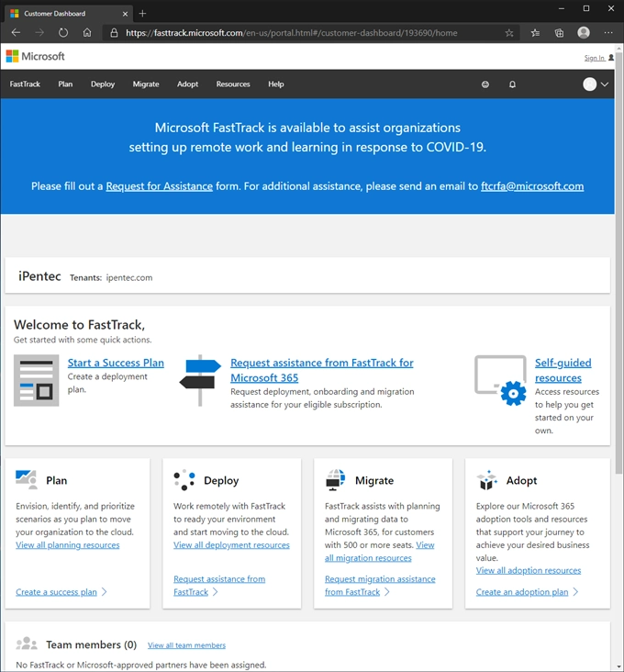This screenshot has height=672, width=624.
Task: Reload the page with refresh icon
Action: click(63, 32)
